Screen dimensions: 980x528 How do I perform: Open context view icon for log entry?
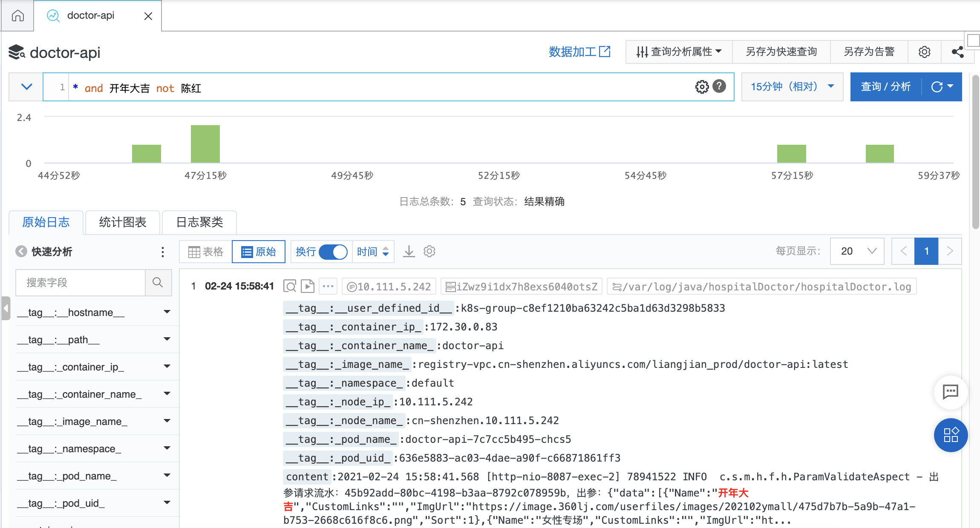coord(290,286)
